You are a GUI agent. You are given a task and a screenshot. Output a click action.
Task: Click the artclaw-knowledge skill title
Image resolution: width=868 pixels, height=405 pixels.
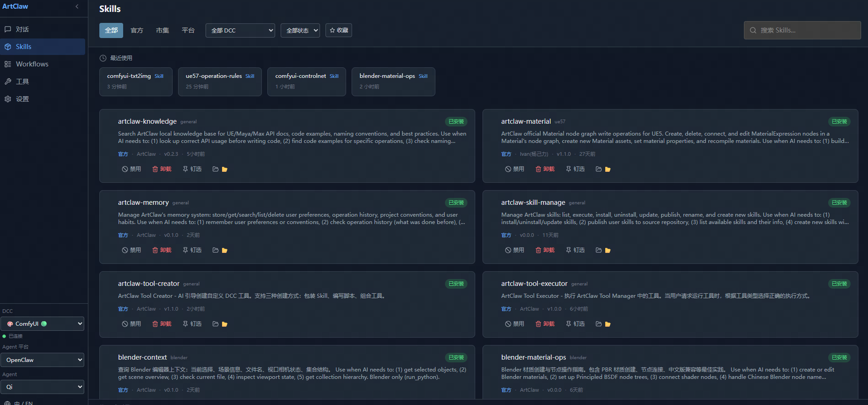pyautogui.click(x=147, y=121)
